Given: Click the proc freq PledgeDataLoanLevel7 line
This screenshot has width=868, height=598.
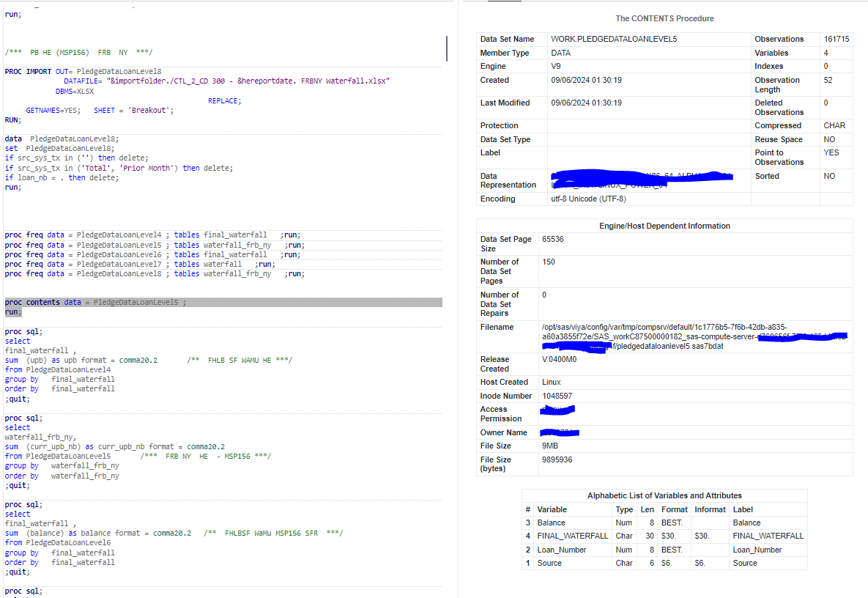Looking at the screenshot, I should click(x=139, y=264).
